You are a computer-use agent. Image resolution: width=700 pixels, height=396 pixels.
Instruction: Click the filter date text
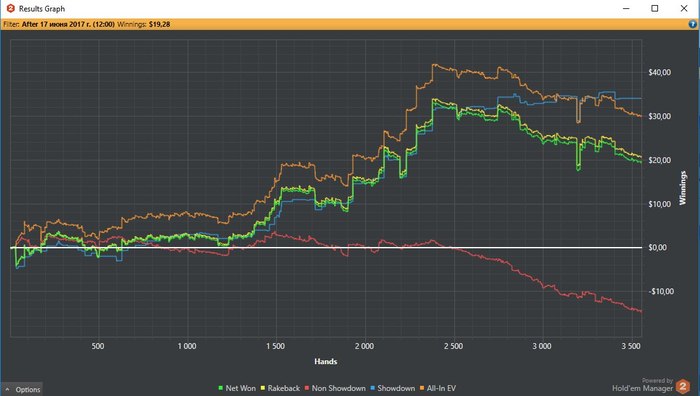point(68,25)
